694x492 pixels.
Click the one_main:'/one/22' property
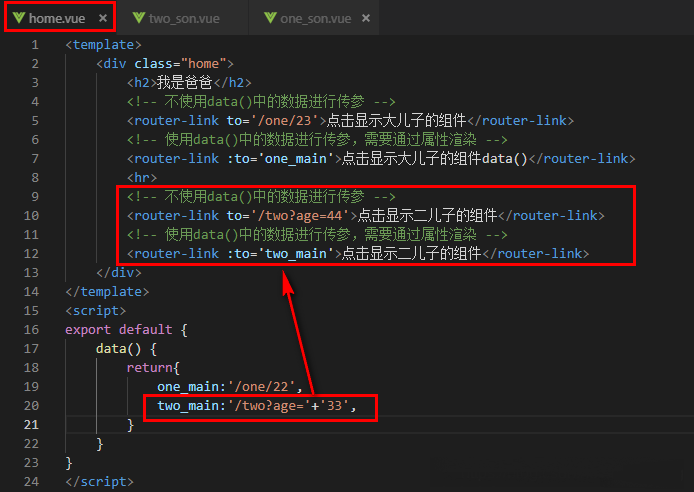[230, 387]
